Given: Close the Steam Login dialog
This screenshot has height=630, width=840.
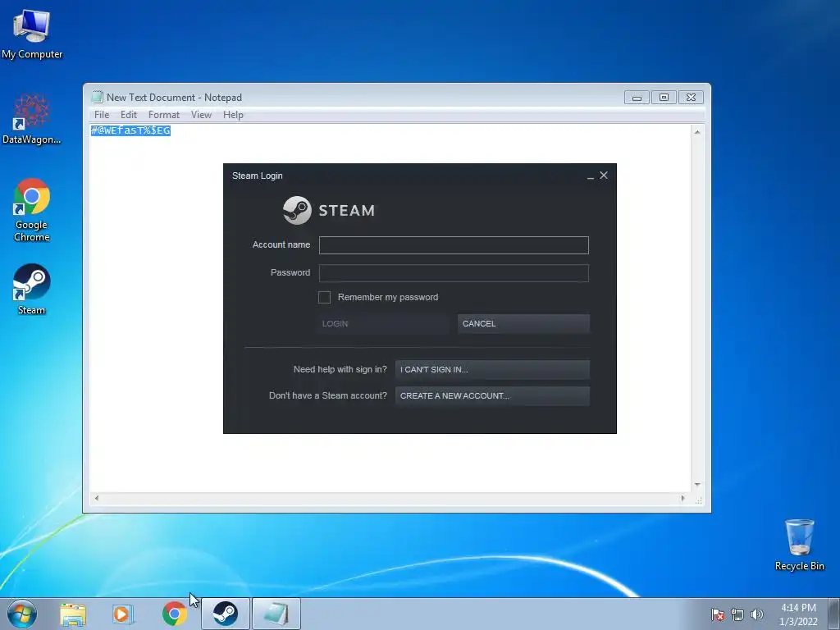Looking at the screenshot, I should click(604, 176).
